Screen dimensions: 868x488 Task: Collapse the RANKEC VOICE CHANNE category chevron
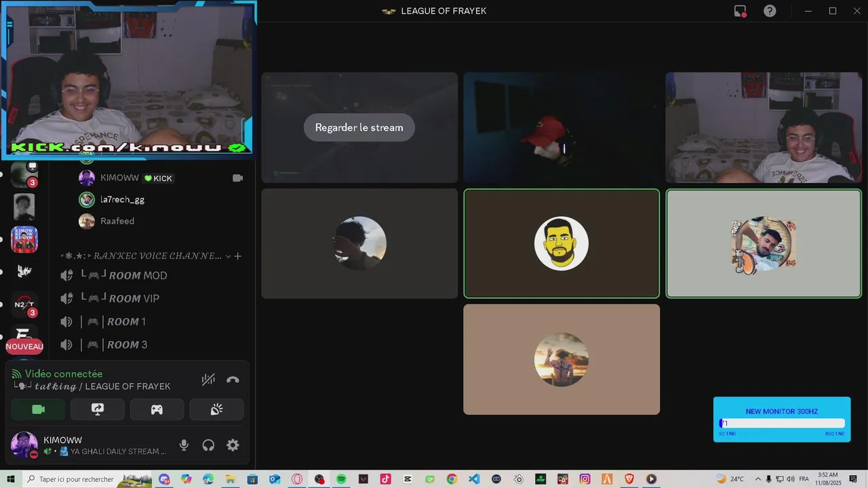point(228,256)
